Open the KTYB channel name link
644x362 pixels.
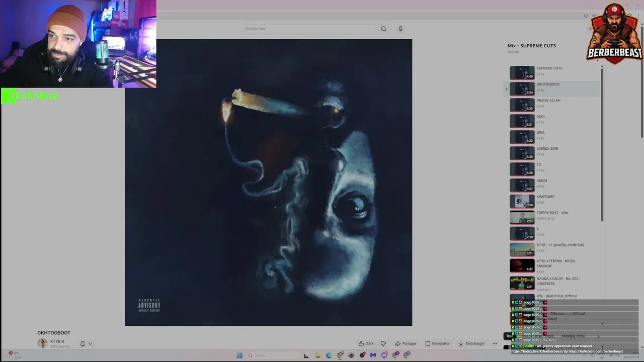[x=55, y=341]
